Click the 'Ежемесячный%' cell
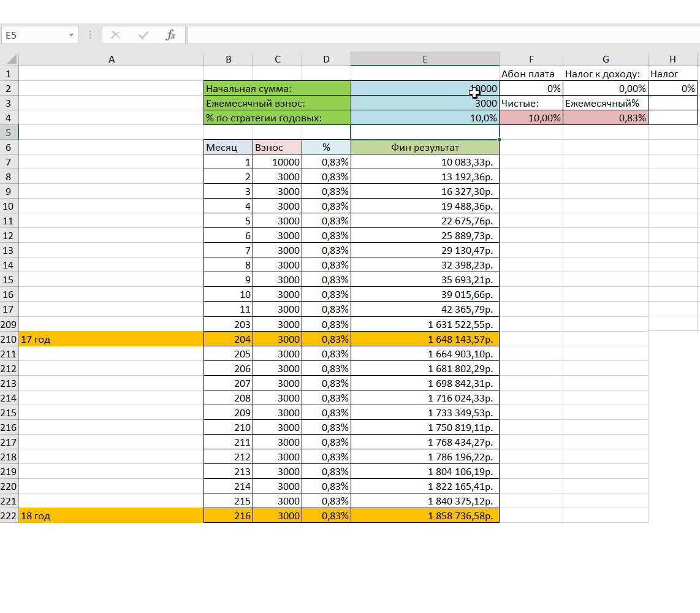The image size is (700, 613). 606,103
